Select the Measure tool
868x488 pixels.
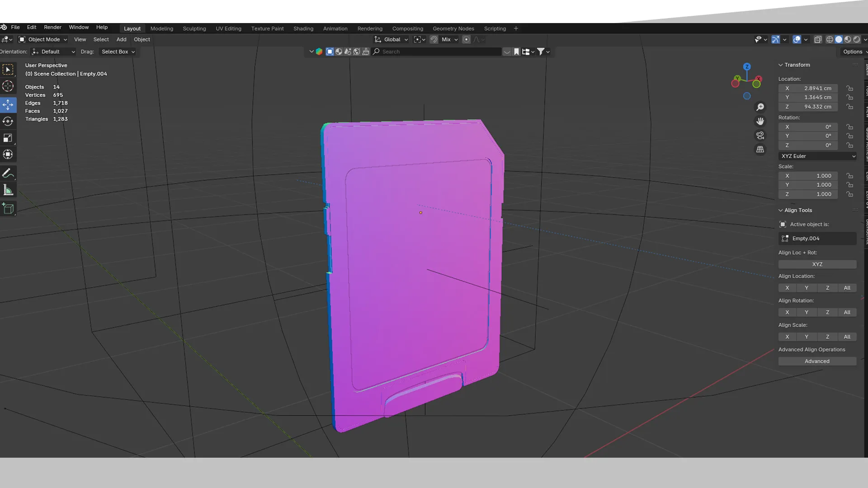point(8,190)
